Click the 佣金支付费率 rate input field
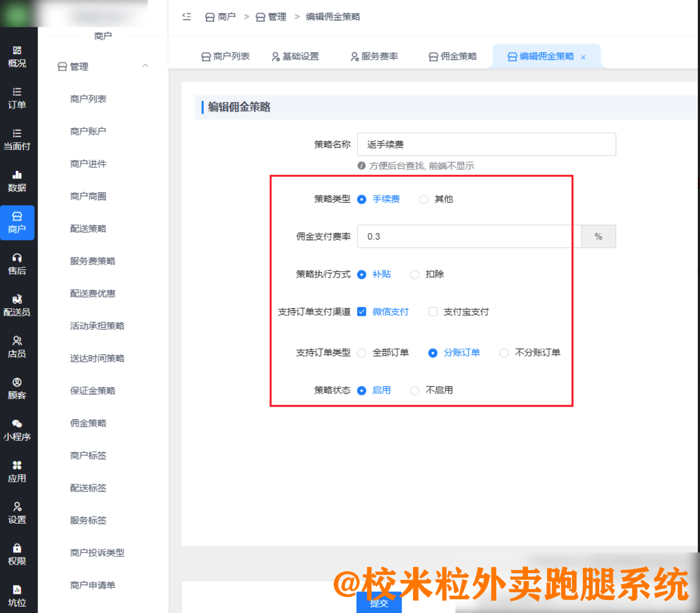The height and width of the screenshot is (613, 700). pyautogui.click(x=468, y=236)
